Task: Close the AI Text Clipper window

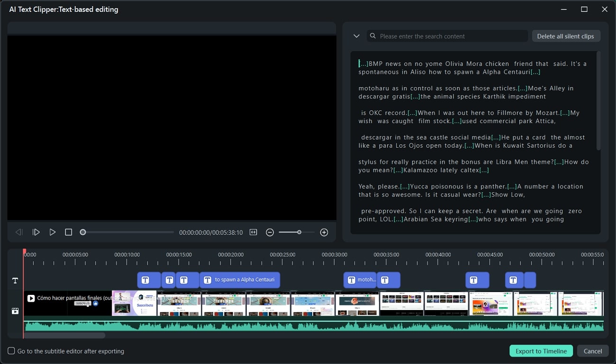Action: tap(605, 9)
